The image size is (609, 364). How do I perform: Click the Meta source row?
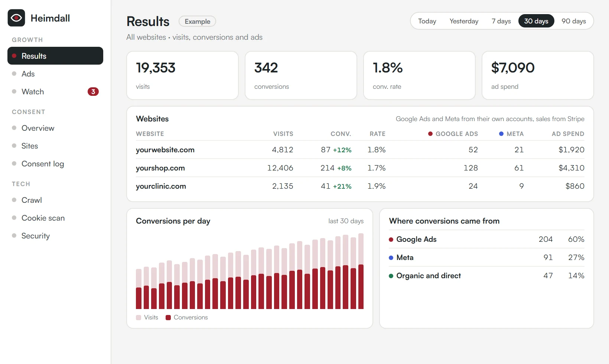click(486, 257)
